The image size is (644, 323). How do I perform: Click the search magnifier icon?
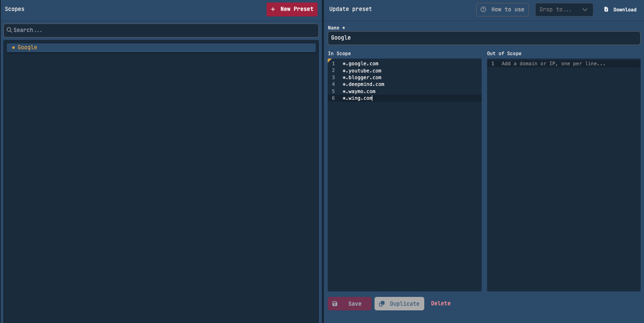coord(9,30)
